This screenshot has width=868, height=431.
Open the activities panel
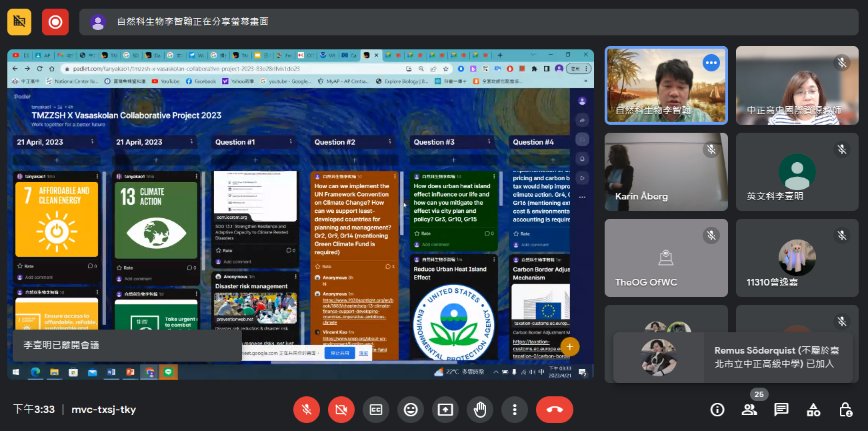[813, 410]
